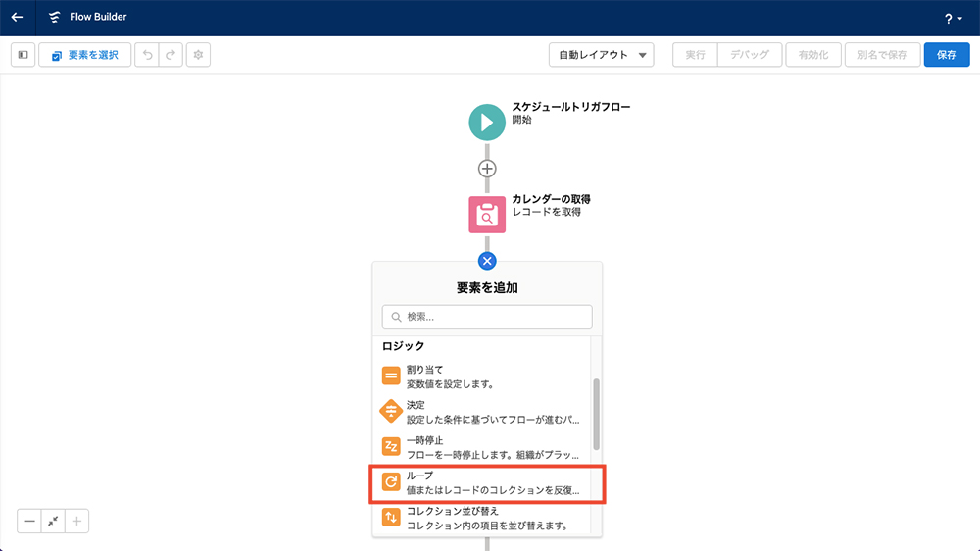This screenshot has height=551, width=980.
Task: Add element with plus connector below start
Action: click(x=487, y=169)
